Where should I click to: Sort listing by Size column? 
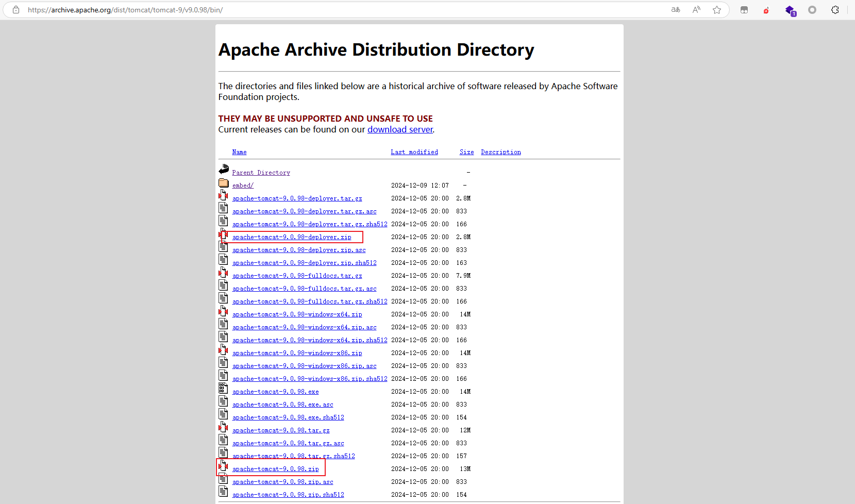pos(466,152)
